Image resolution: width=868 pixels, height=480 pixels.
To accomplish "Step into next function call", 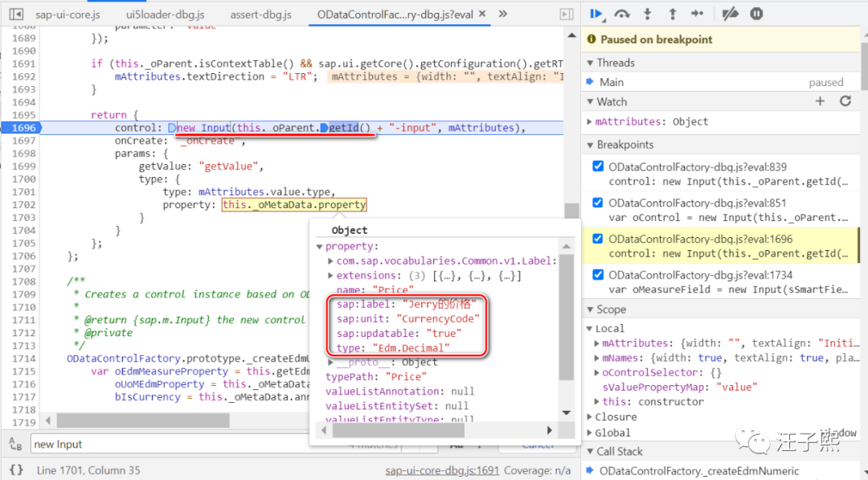I will click(647, 14).
